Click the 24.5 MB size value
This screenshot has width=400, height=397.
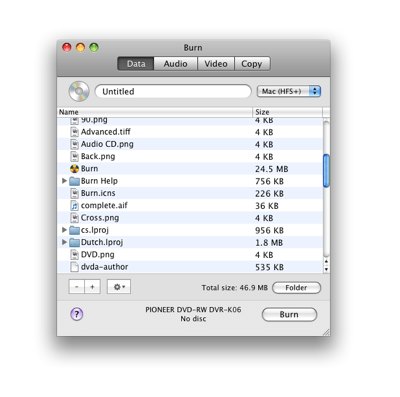pos(272,169)
